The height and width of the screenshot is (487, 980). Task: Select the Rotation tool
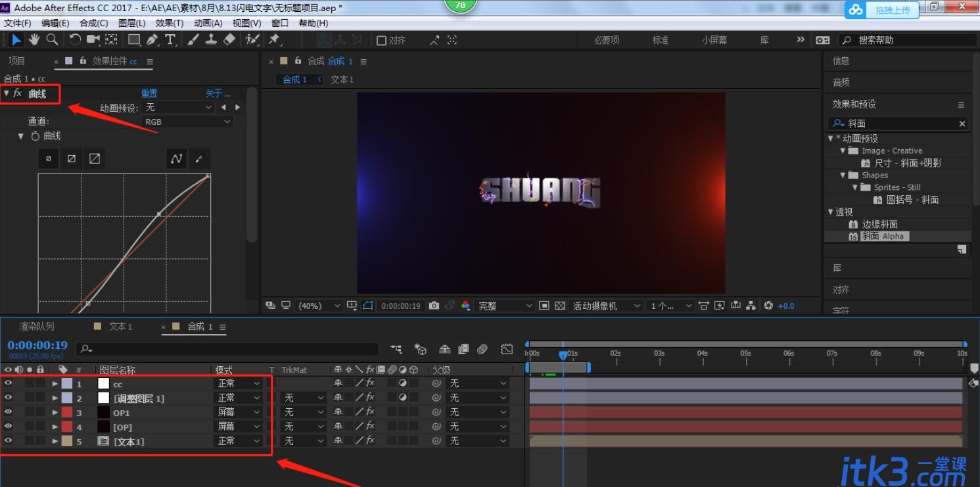pyautogui.click(x=75, y=40)
